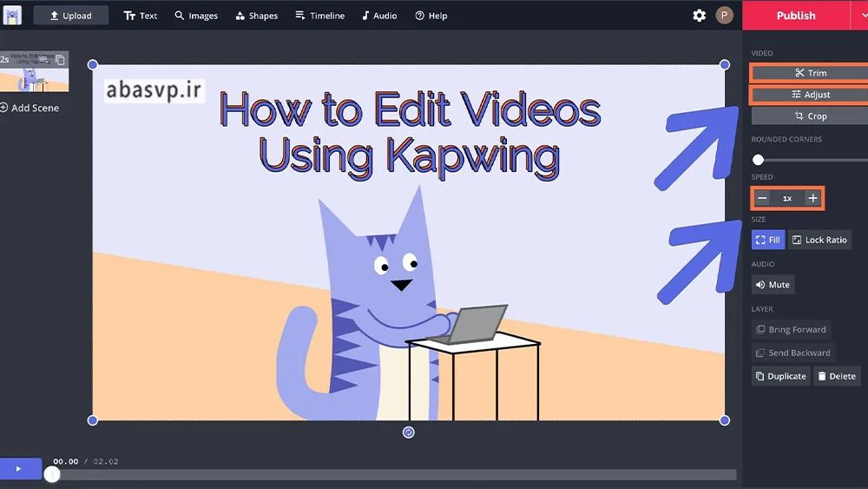Open the user profile avatar P

click(724, 16)
